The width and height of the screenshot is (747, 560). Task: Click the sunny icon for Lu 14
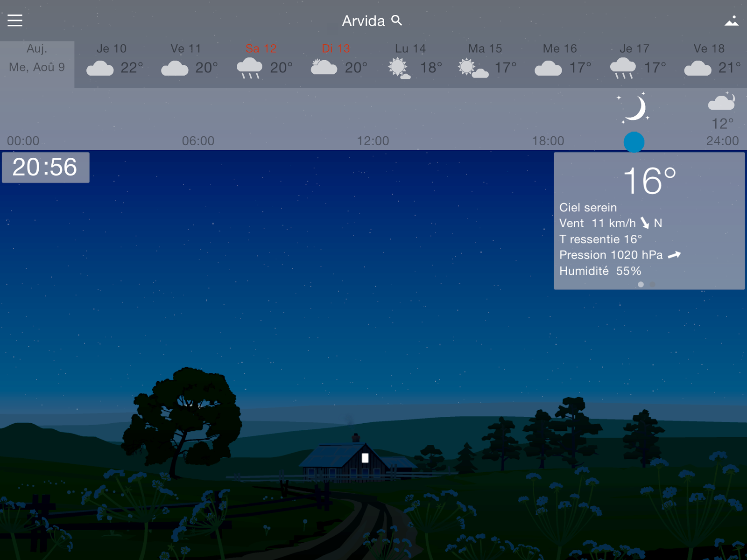coord(399,68)
